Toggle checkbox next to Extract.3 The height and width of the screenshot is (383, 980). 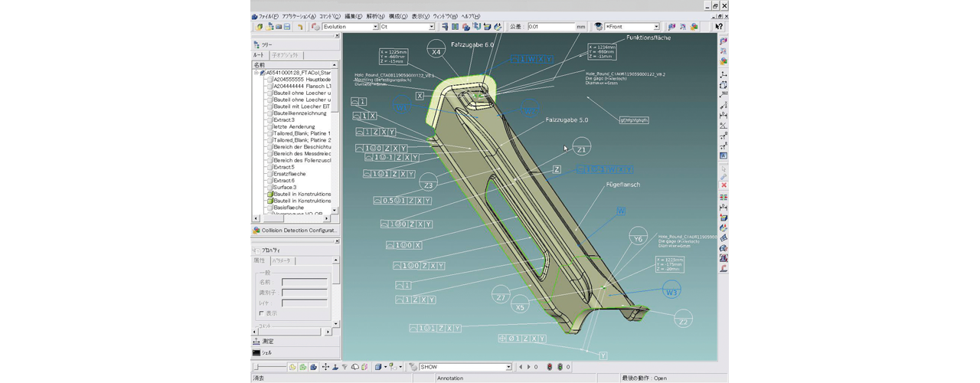[x=270, y=120]
